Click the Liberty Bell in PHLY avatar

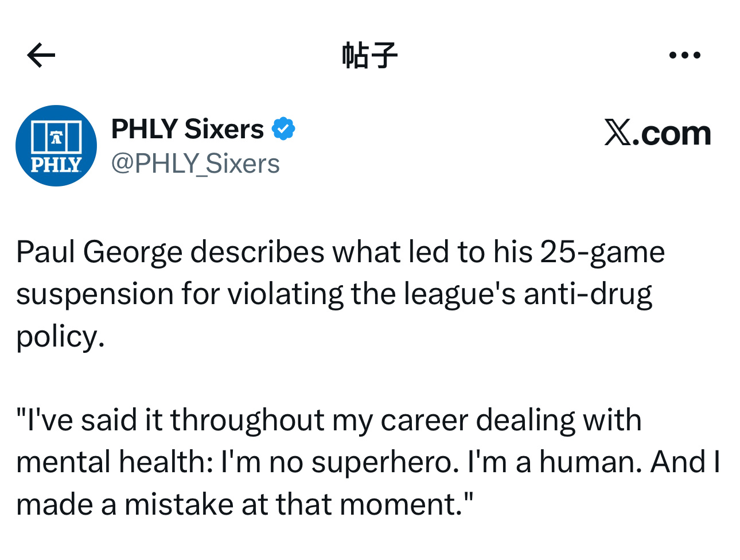pos(56,138)
